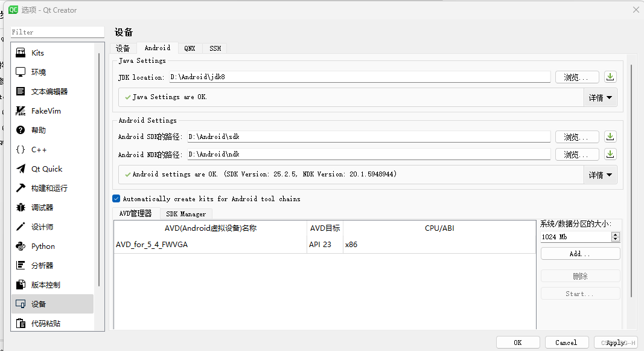
Task: Increase system partition size with the stepper
Action: click(x=615, y=234)
